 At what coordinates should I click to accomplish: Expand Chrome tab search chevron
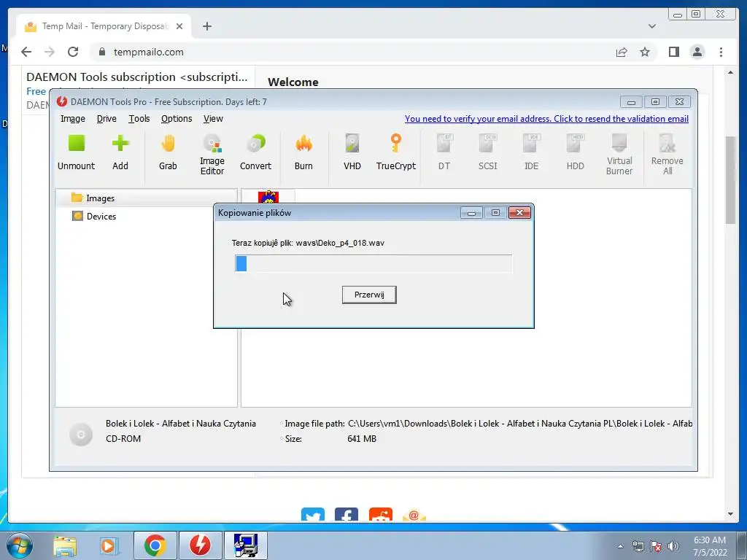(652, 26)
